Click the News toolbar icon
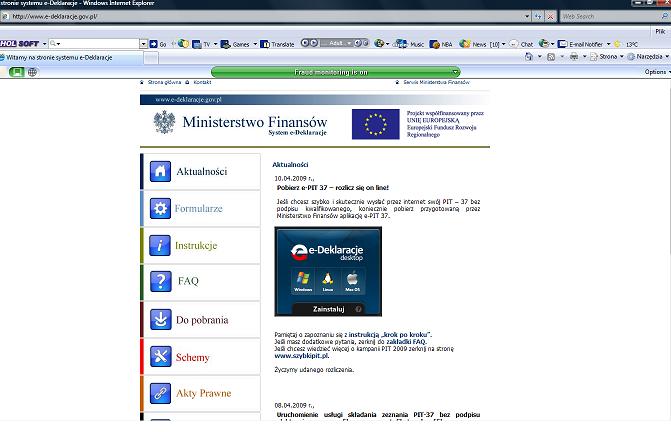The width and height of the screenshot is (671, 432). click(x=465, y=44)
